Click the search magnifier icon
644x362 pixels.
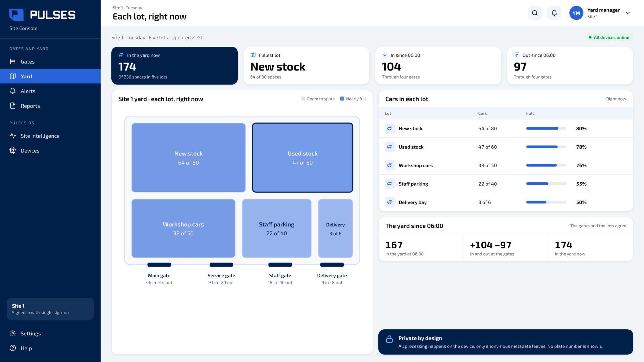(535, 13)
